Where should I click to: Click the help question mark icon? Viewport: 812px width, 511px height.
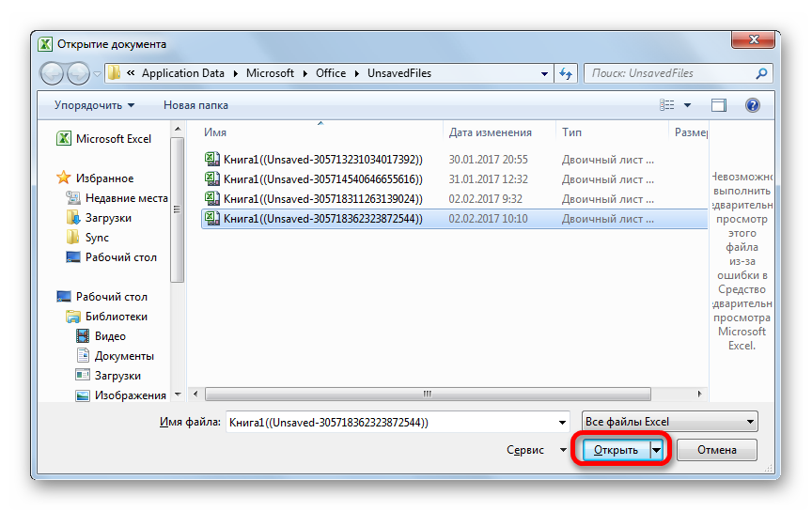coord(752,105)
